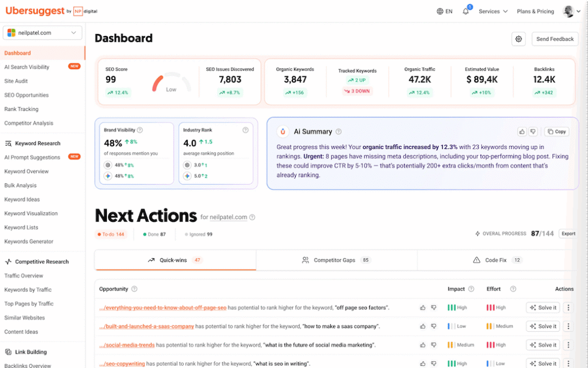
Task: Open Dashboard in sidebar
Action: [x=42, y=53]
